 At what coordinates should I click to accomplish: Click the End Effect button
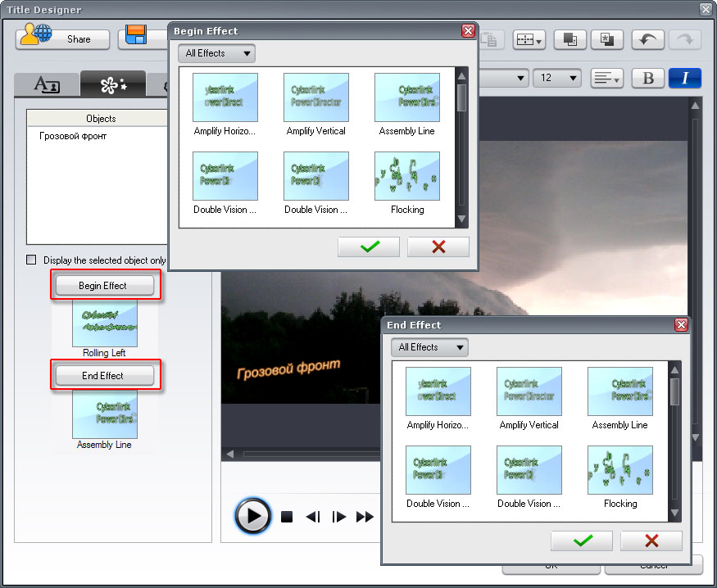pos(105,376)
